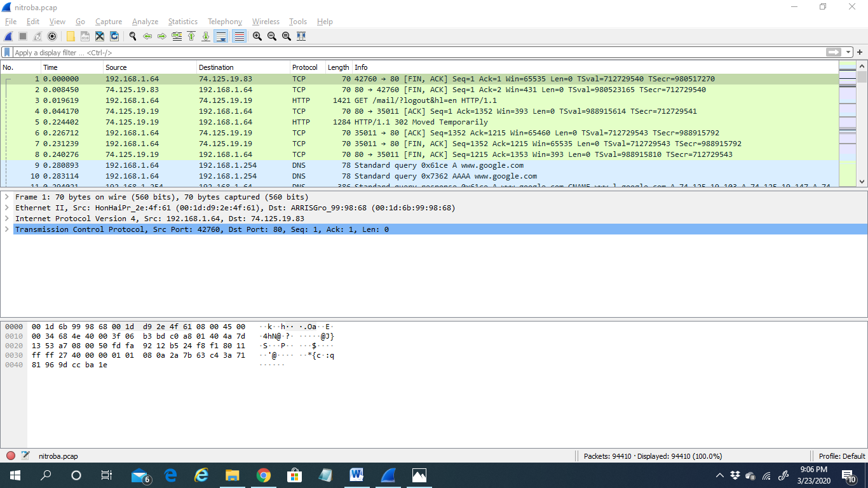Click the open capture file folder icon

[71, 37]
